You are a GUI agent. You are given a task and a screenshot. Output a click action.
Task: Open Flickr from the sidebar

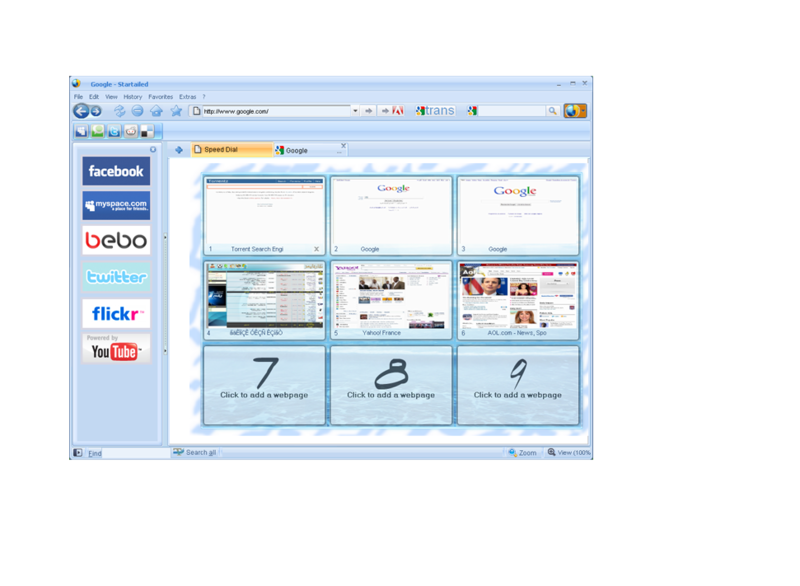click(115, 313)
